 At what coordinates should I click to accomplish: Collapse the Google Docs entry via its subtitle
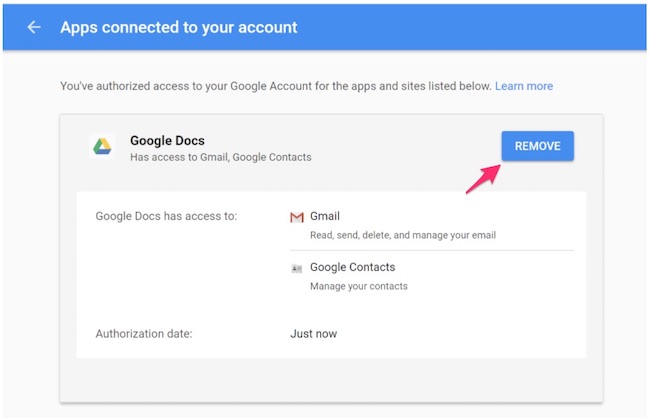[x=220, y=157]
